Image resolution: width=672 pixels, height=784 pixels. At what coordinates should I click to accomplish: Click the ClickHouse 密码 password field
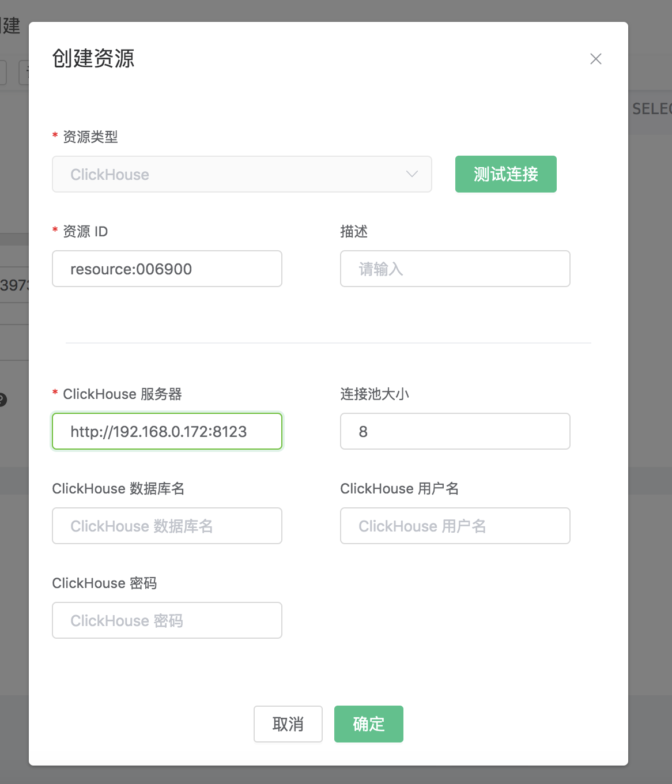tap(167, 620)
